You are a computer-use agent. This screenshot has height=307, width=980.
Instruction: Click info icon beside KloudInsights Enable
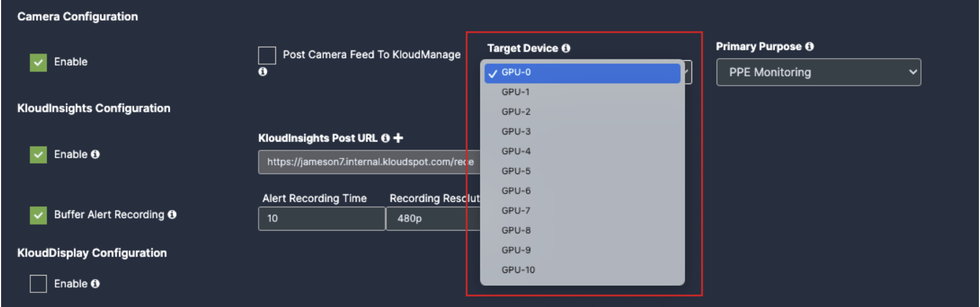click(x=95, y=155)
